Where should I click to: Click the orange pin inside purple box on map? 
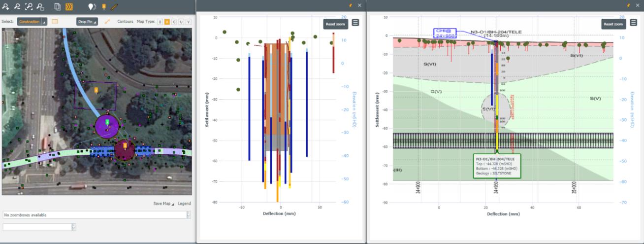(96, 90)
